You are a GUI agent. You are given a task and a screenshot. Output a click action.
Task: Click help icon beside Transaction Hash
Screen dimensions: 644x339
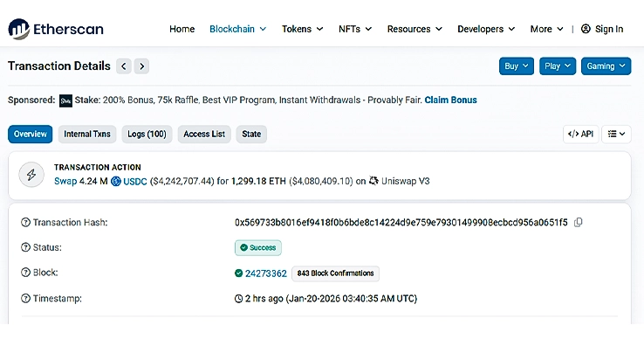(25, 223)
